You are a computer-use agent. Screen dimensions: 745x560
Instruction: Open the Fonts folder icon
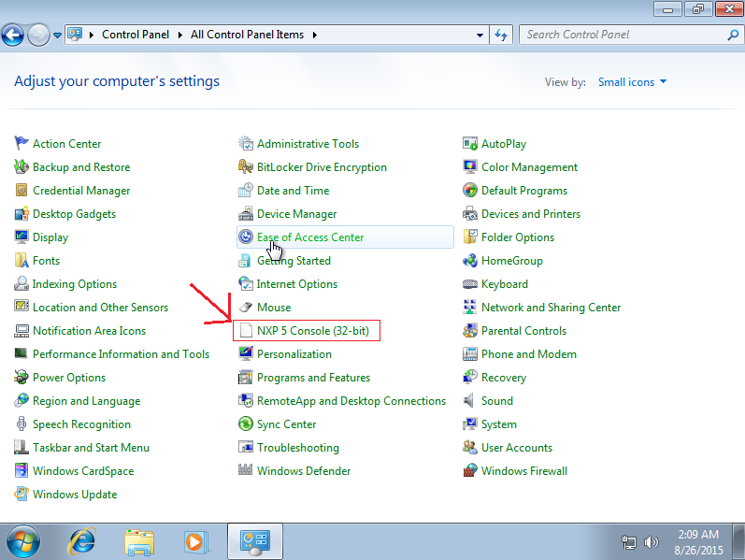pyautogui.click(x=21, y=260)
